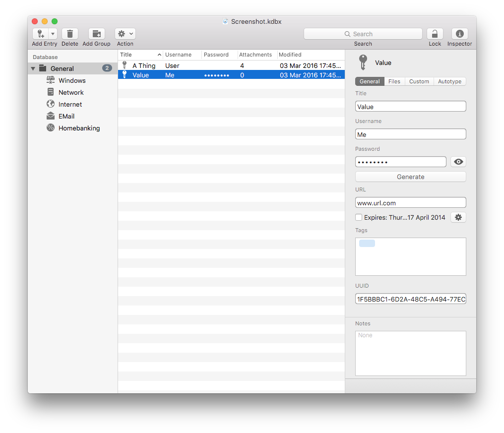Show password with the eye button
This screenshot has width=504, height=433.
pyautogui.click(x=458, y=162)
